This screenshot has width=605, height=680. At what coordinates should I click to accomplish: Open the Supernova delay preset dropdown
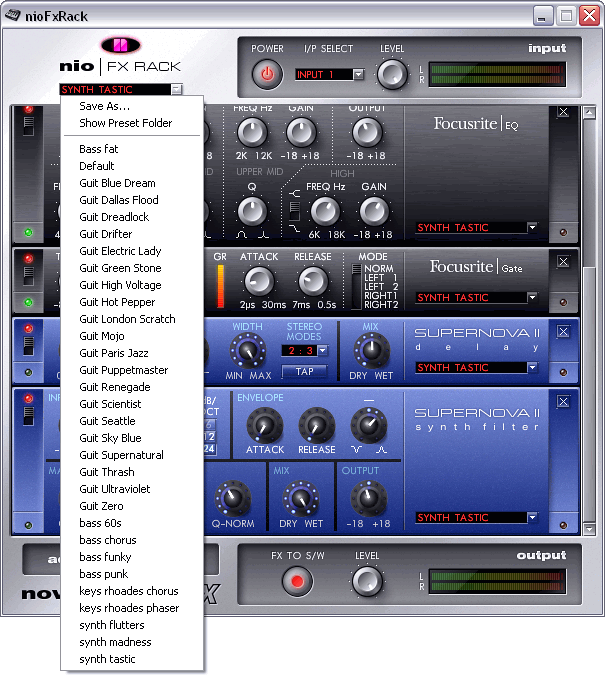(x=533, y=367)
